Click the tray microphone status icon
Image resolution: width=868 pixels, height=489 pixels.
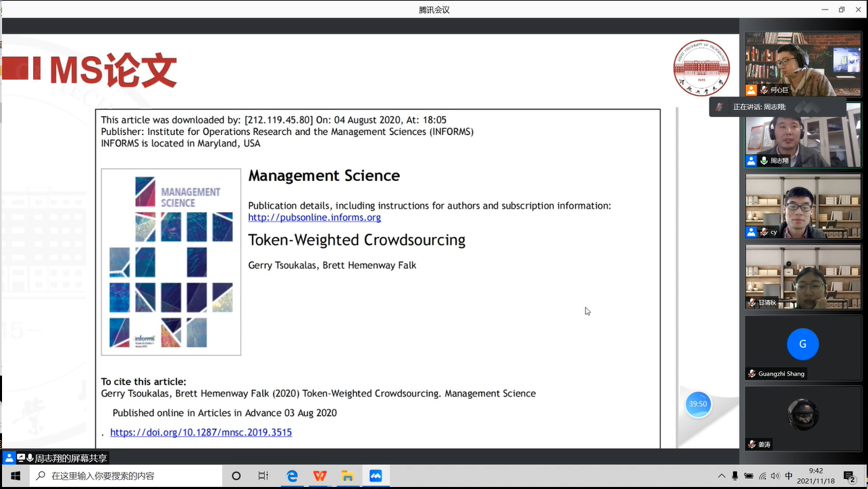tap(735, 476)
